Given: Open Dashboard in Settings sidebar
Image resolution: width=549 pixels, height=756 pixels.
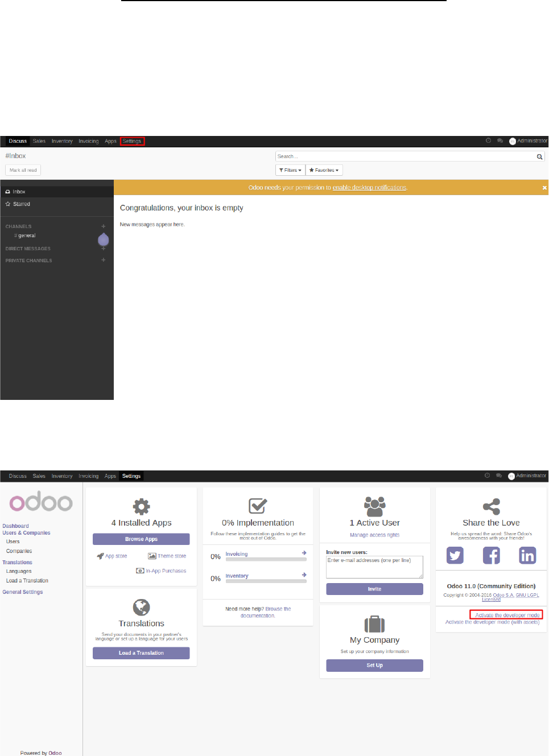Looking at the screenshot, I should click(15, 526).
